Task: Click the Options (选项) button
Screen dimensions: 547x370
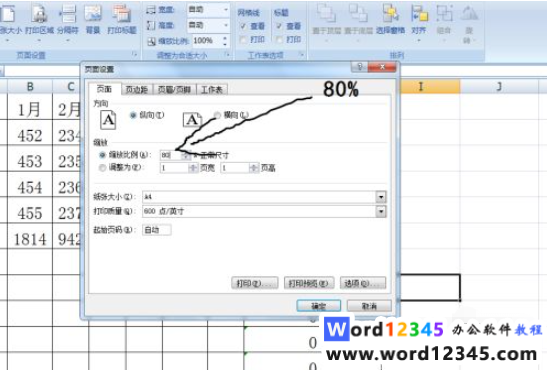Action: [363, 283]
